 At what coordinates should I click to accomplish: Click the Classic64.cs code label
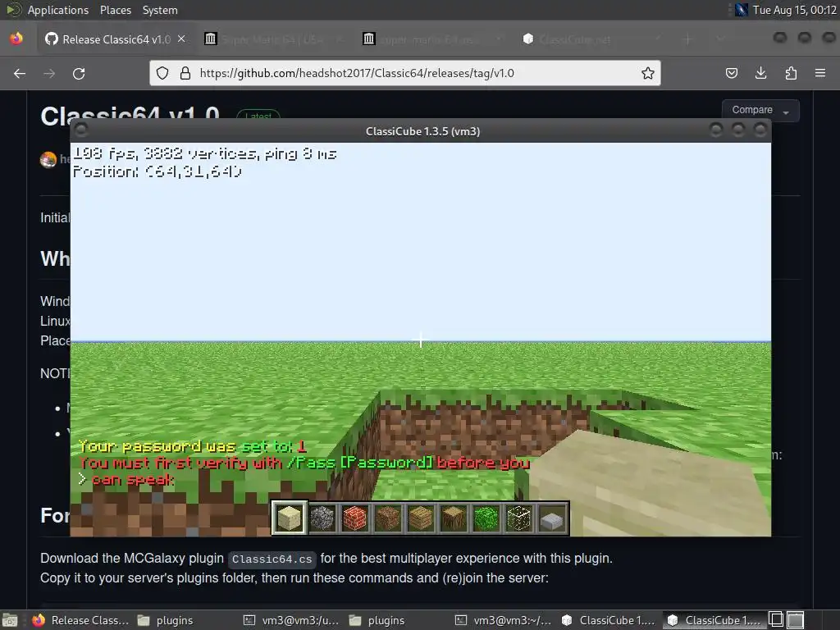[x=272, y=559]
